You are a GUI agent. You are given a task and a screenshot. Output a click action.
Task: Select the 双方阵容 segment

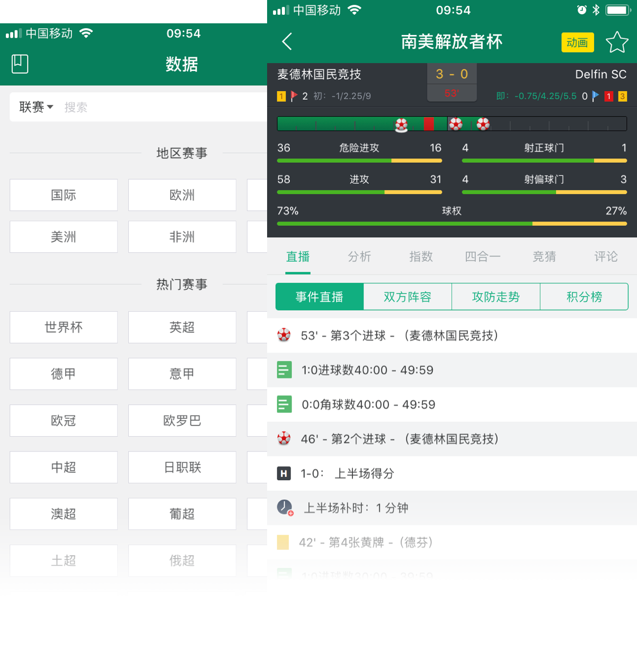click(408, 297)
